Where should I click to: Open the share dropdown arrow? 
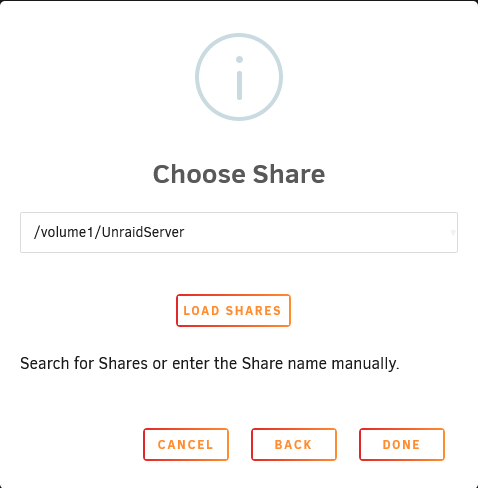[453, 233]
